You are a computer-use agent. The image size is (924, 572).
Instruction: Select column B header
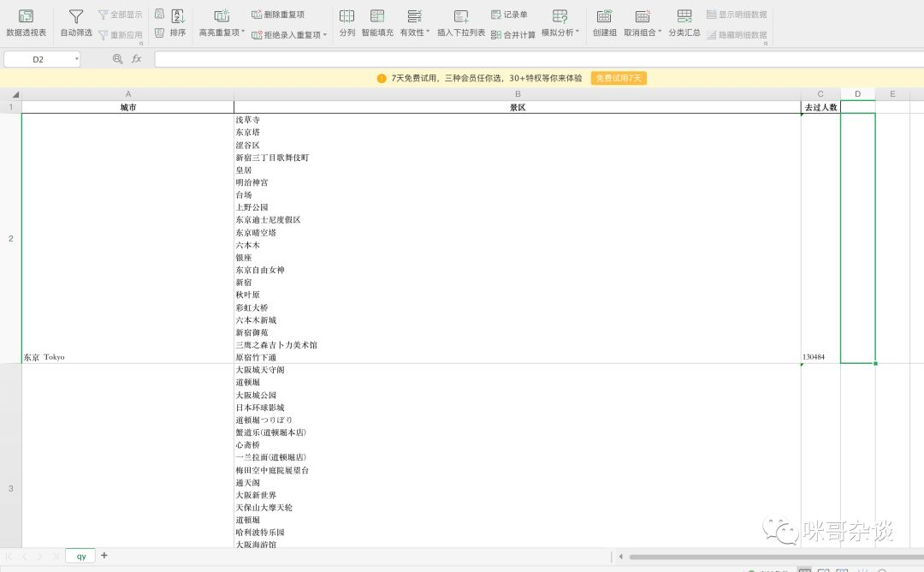coord(518,94)
